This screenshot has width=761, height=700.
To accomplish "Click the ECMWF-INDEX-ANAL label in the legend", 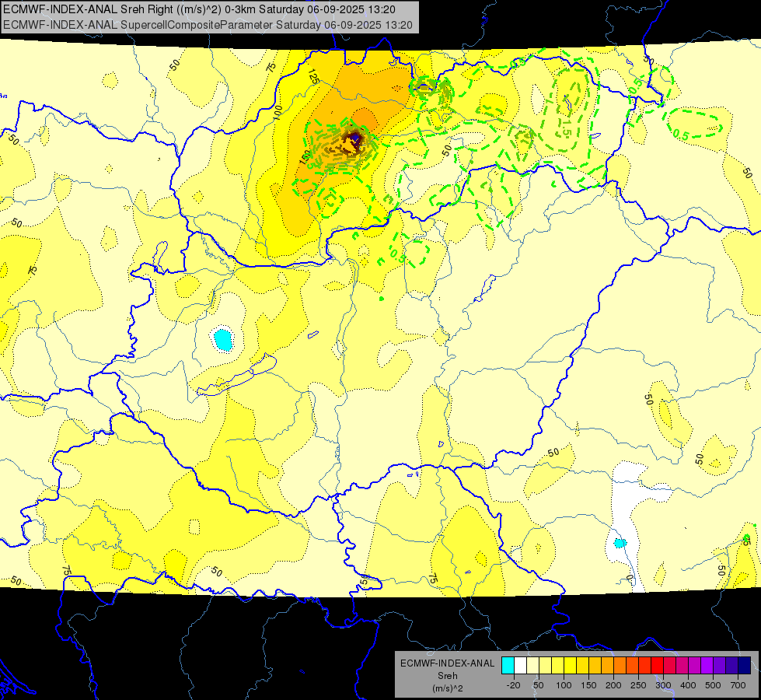I will [x=447, y=663].
